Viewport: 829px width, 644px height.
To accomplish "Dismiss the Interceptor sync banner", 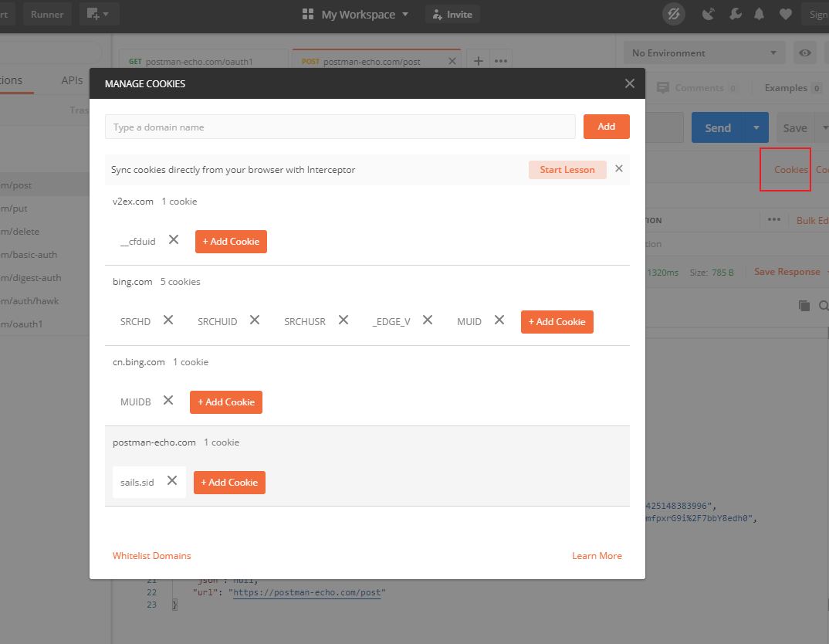I will pos(619,168).
